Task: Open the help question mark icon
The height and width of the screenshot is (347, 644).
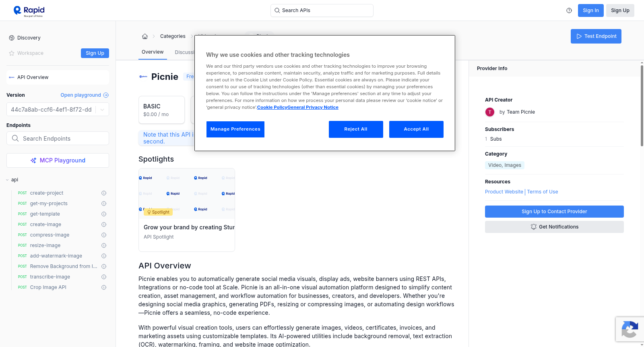Action: coord(569,10)
